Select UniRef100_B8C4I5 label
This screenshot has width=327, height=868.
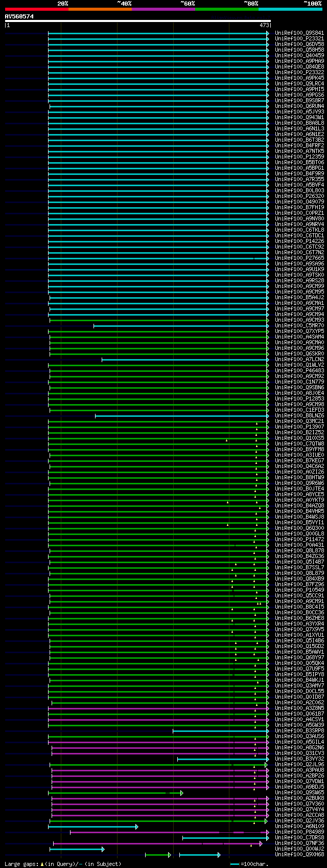(299, 607)
